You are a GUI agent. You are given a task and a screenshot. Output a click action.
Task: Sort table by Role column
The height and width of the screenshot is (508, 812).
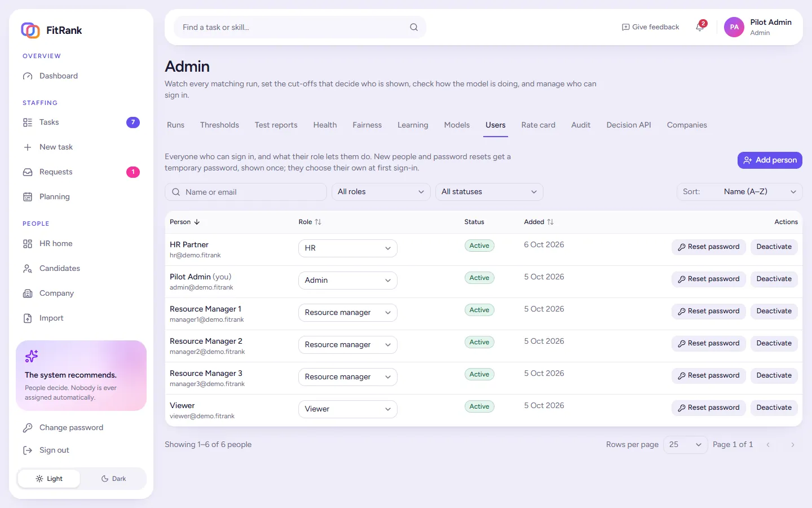point(310,222)
